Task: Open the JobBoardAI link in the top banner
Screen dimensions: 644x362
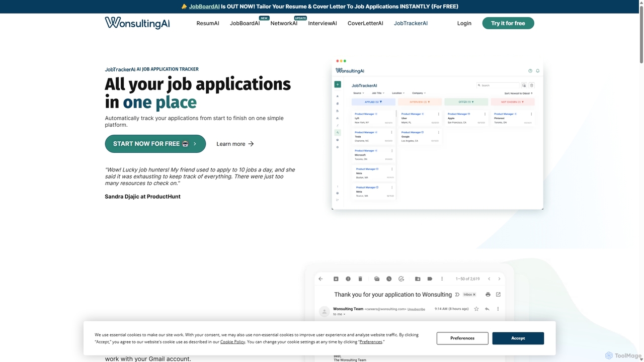Action: [204, 7]
